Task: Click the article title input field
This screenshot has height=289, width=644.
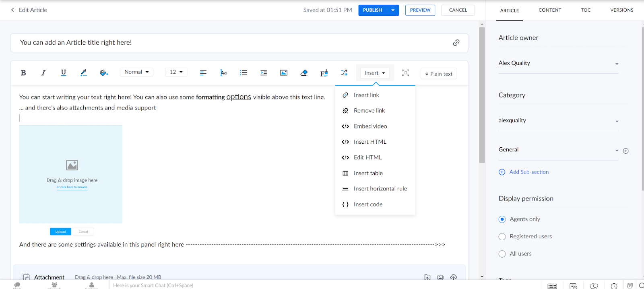Action: pos(233,43)
